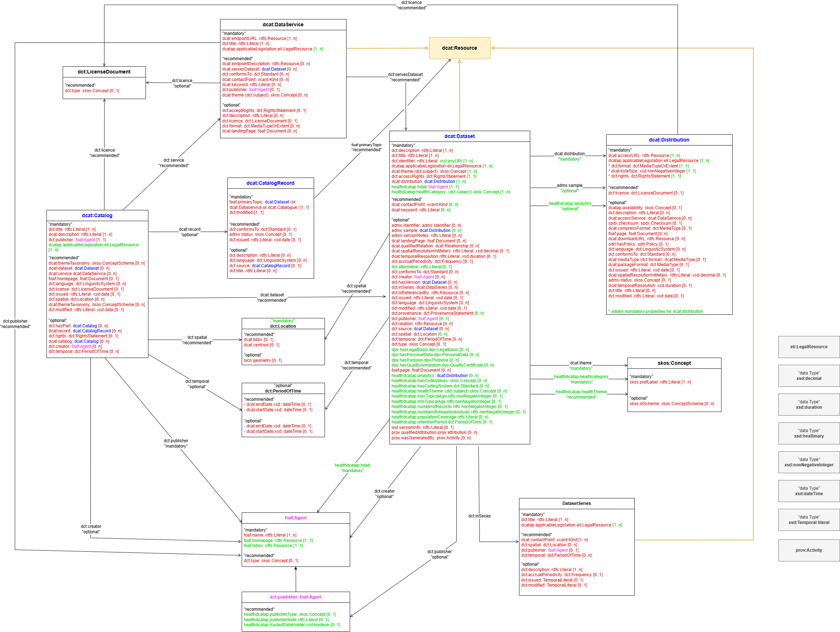Click the eli:LegalResource grey box
Viewport: 840px width, 632px height.
809,347
